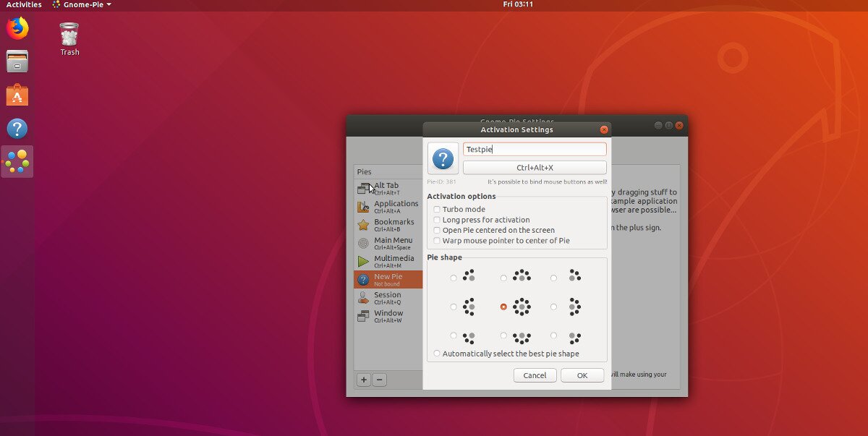868x436 pixels.
Task: Open the Activities overview
Action: 24,4
